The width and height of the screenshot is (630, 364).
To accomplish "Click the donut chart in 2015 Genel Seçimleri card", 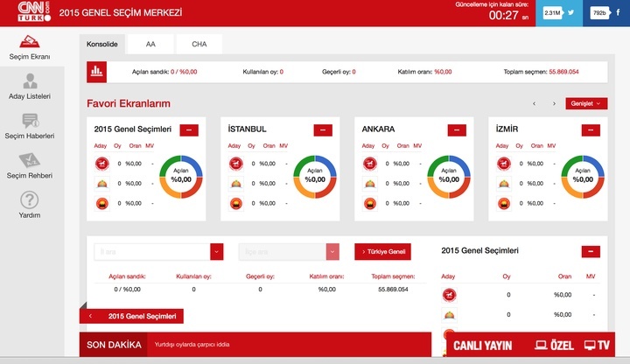I will click(181, 177).
